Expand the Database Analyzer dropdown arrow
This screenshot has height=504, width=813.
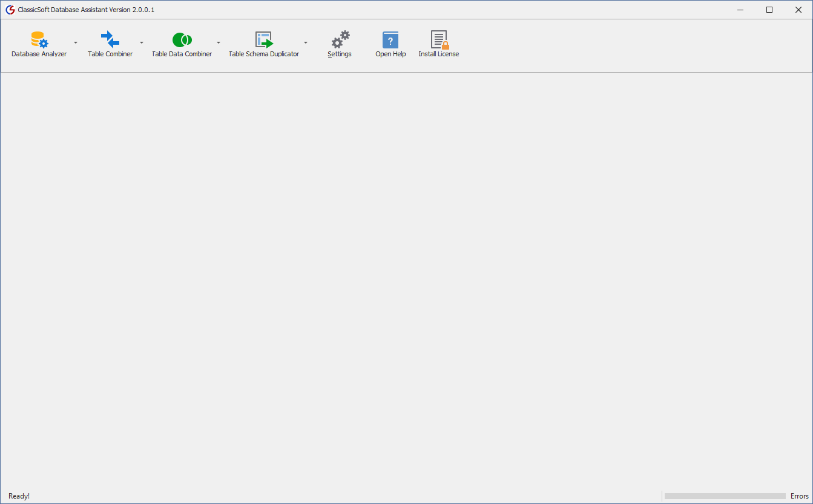click(76, 43)
